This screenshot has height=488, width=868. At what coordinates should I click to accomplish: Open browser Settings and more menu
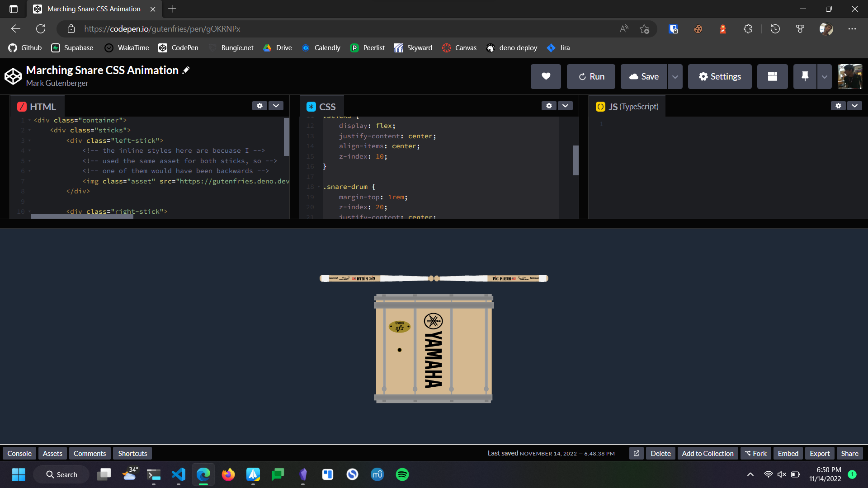click(852, 29)
